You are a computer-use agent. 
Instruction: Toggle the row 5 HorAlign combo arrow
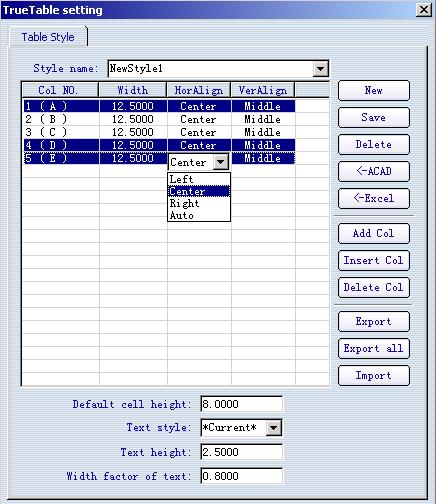click(x=221, y=162)
